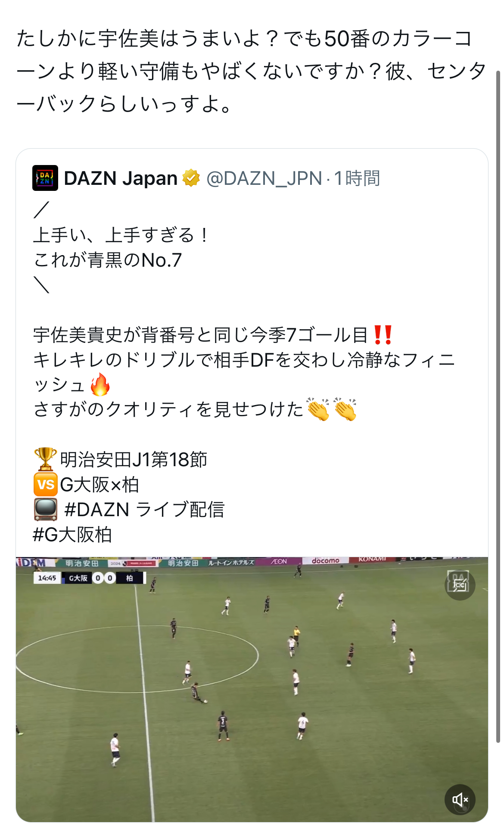Click the DAZN Japan account name
Image resolution: width=504 pixels, height=829 pixels.
coord(121,178)
